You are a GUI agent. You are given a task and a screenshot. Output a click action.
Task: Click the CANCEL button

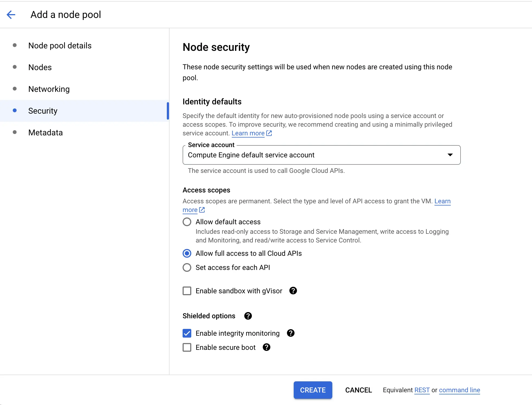click(358, 390)
